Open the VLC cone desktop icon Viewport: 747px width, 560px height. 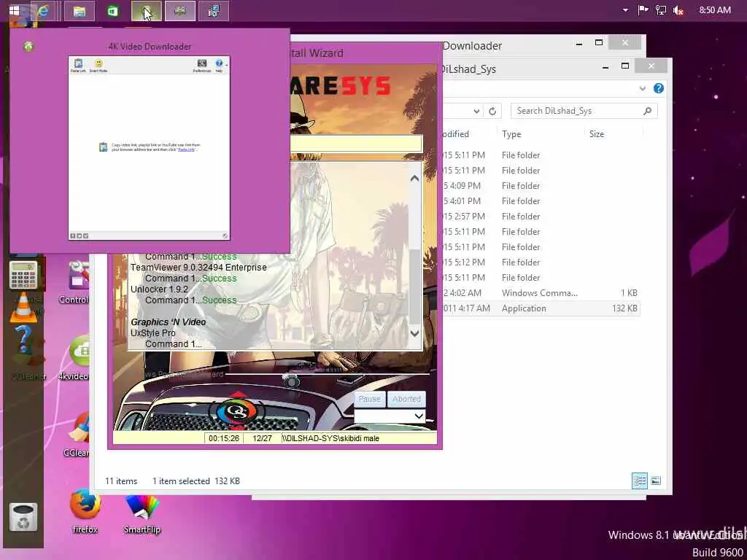[23, 308]
